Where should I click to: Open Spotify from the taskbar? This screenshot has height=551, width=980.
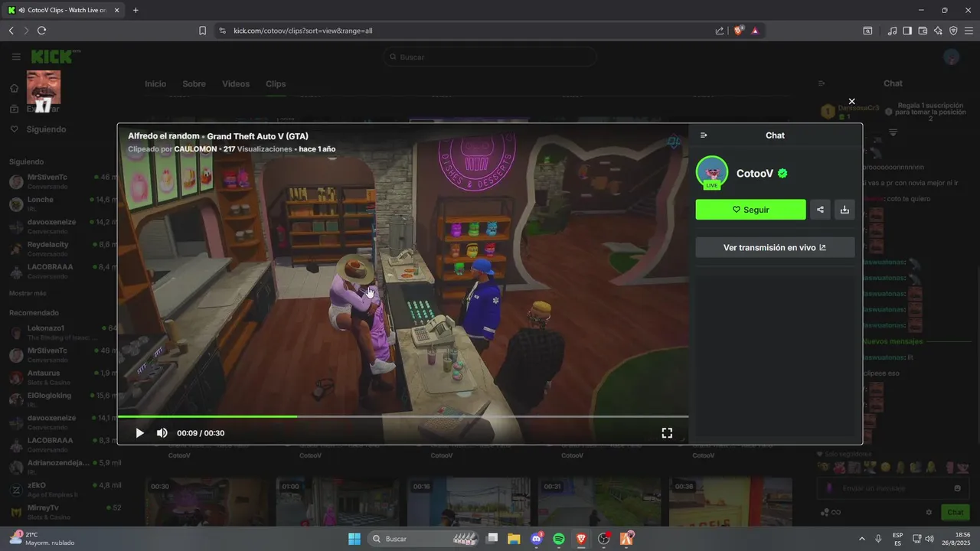[559, 539]
